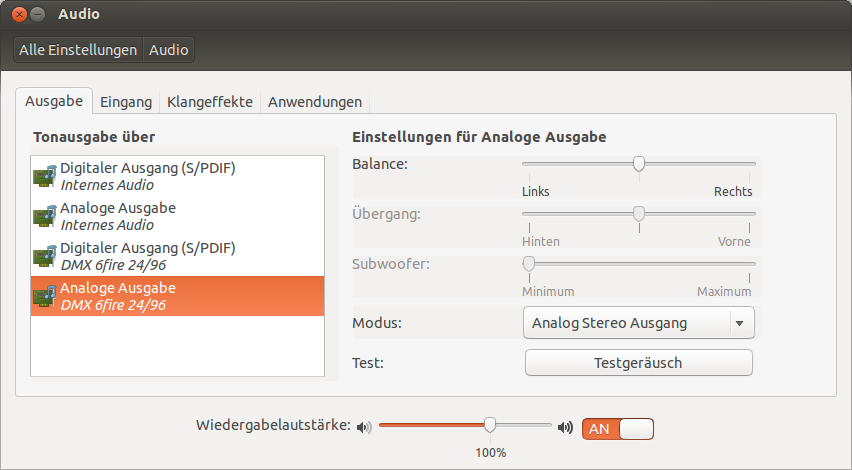Viewport: 852px width, 470px height.
Task: Open the Modus dropdown Analog Stereo Ausgang
Action: pos(638,323)
